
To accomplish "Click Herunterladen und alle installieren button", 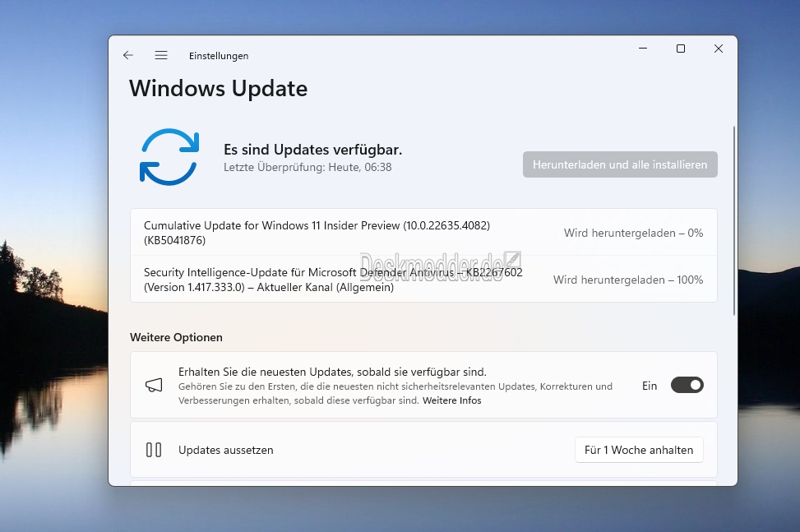I will pyautogui.click(x=620, y=164).
